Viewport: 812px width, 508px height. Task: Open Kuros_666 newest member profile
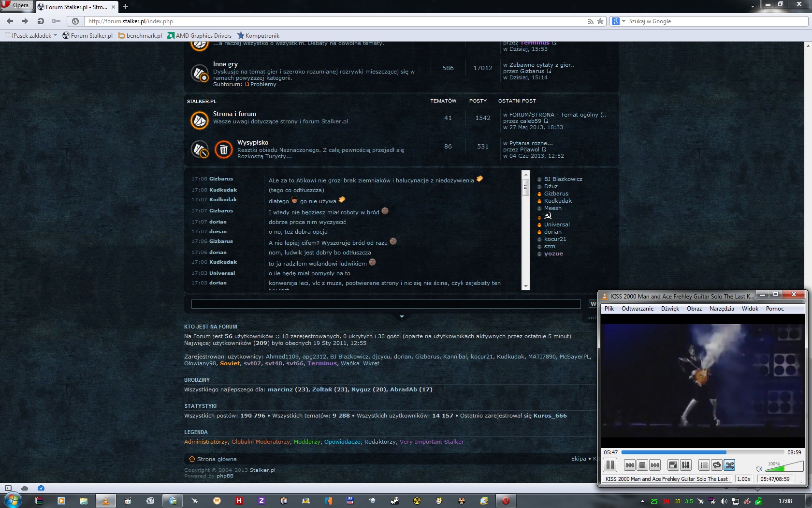coord(550,416)
